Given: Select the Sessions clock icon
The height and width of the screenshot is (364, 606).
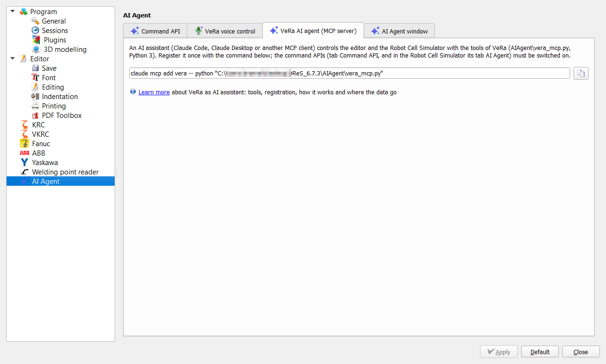Looking at the screenshot, I should [35, 30].
